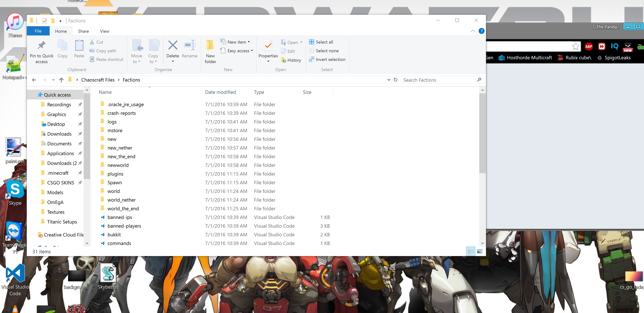
Task: Switch to large icons view toggle
Action: 480,251
